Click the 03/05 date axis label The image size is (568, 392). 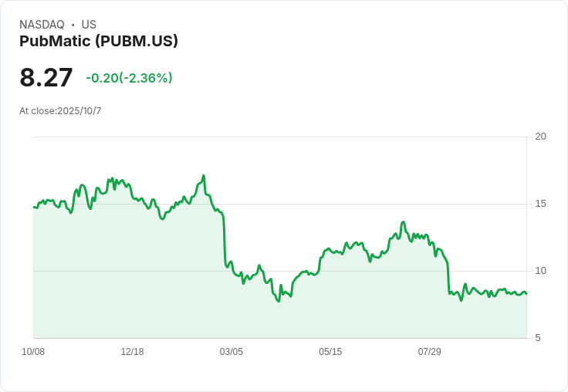click(x=231, y=352)
